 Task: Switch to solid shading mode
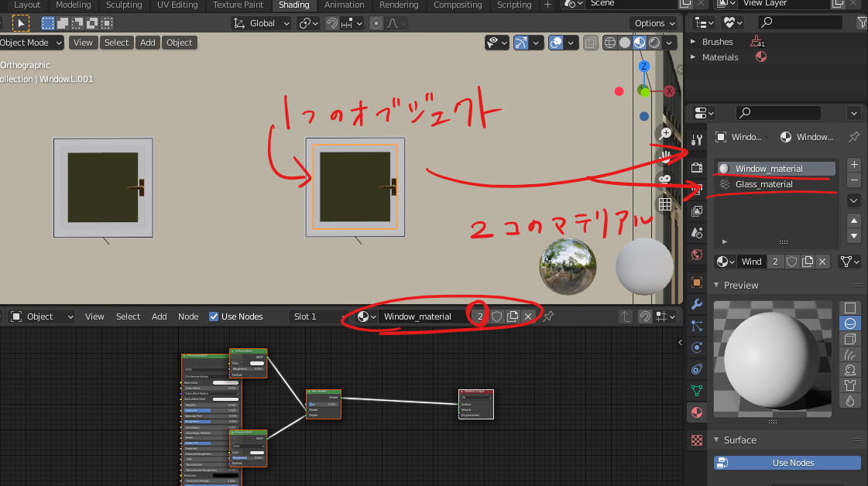(x=625, y=43)
